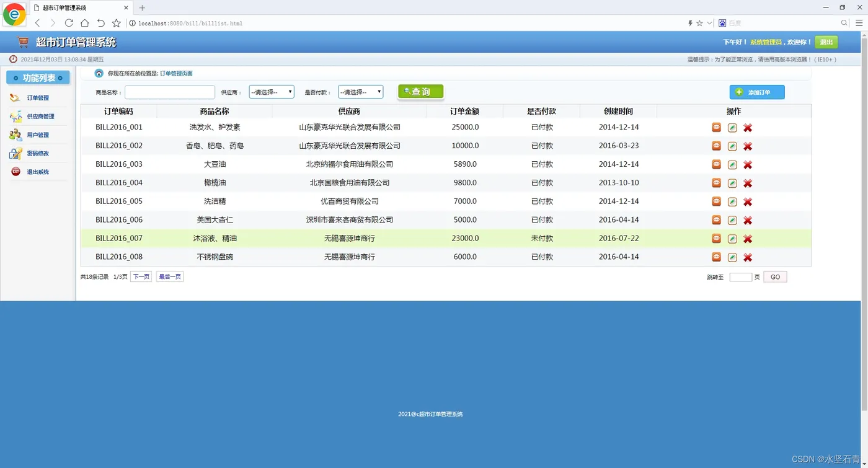
Task: Click the GO page jump button
Action: 775,277
